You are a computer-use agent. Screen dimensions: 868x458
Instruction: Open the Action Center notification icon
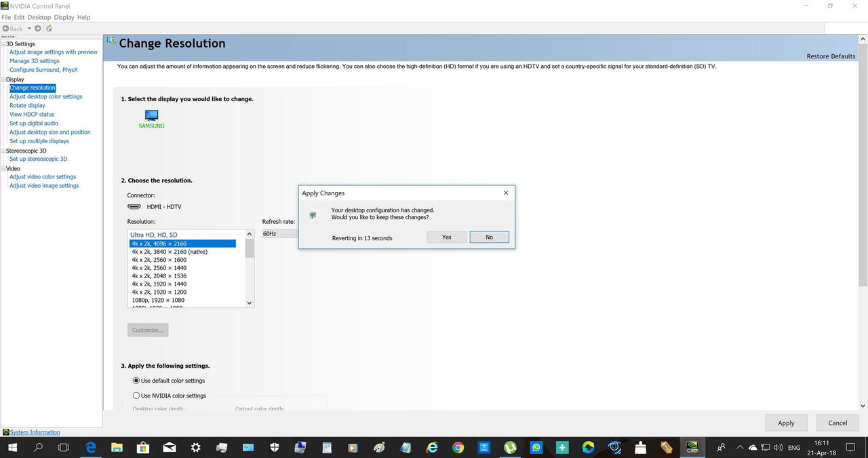tap(850, 448)
